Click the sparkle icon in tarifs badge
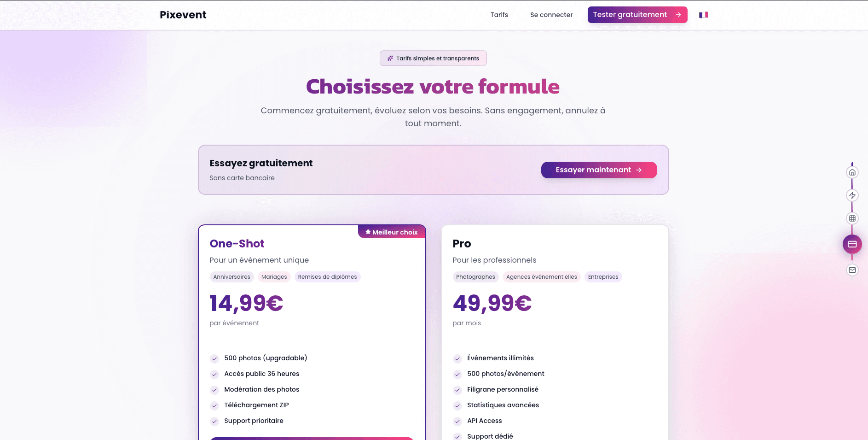868x440 pixels. (x=390, y=59)
